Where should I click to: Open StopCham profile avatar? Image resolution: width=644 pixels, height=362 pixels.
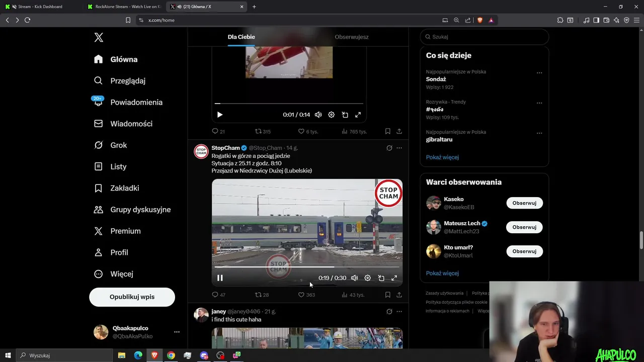(x=201, y=151)
